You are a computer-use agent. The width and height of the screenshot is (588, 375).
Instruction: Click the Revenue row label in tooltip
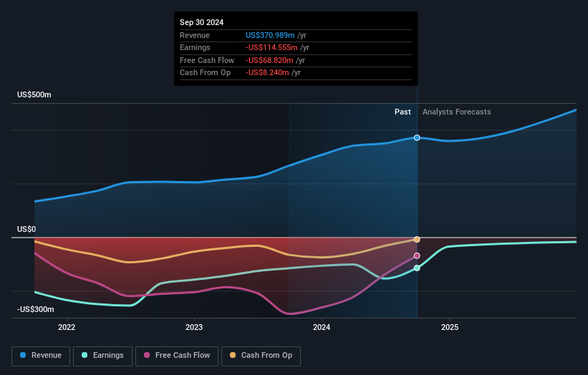(195, 35)
